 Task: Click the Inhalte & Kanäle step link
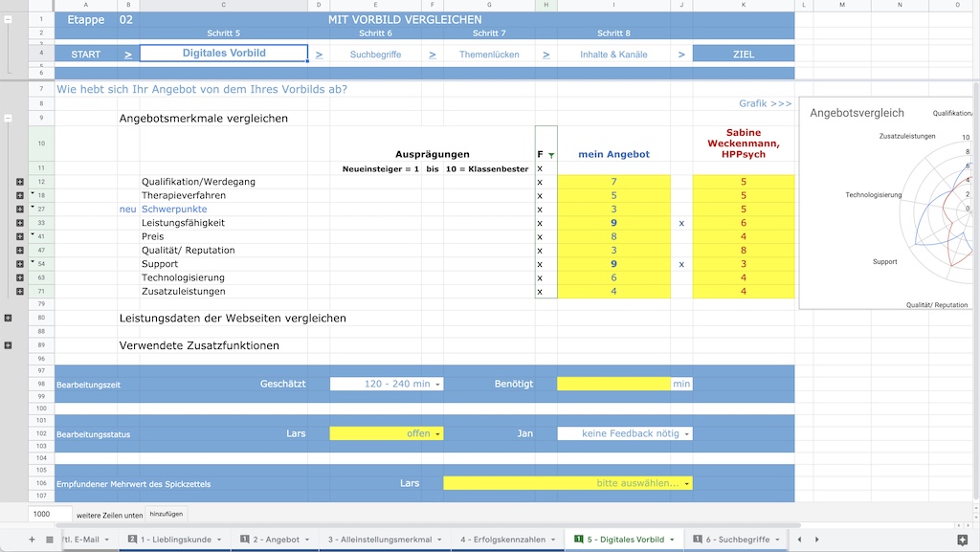click(613, 55)
